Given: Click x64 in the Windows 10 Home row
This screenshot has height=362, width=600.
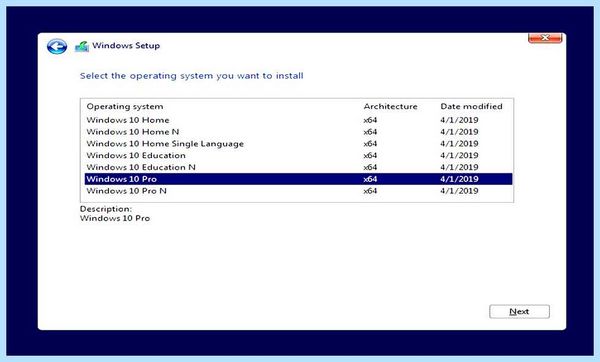Looking at the screenshot, I should click(x=370, y=120).
